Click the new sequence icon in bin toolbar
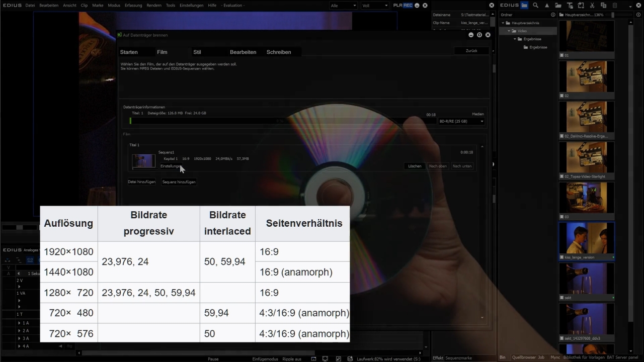The height and width of the screenshot is (362, 644). pos(581,5)
